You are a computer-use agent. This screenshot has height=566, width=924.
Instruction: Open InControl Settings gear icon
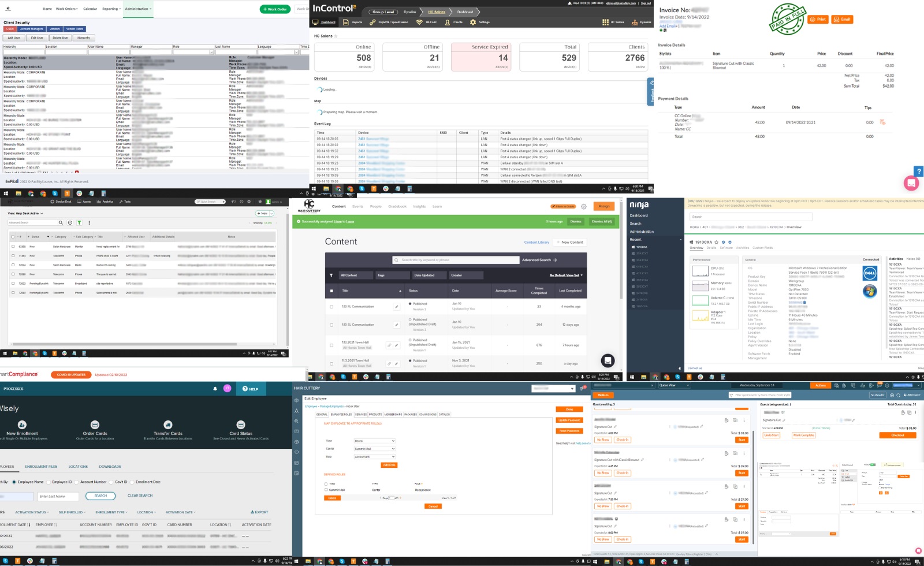click(473, 22)
